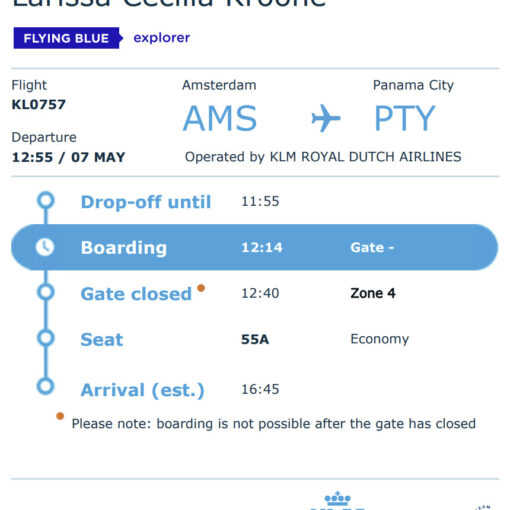Click the highlighted Boarding row

[x=255, y=247]
